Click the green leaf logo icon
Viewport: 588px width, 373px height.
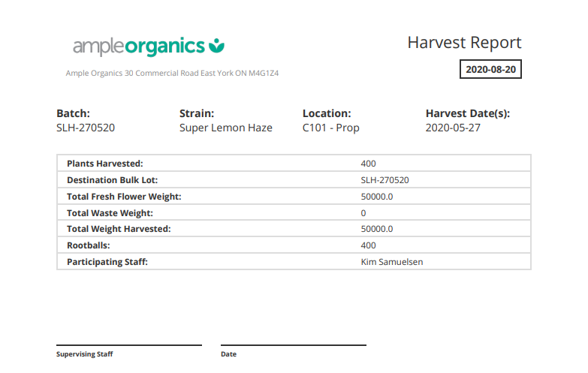pyautogui.click(x=216, y=46)
